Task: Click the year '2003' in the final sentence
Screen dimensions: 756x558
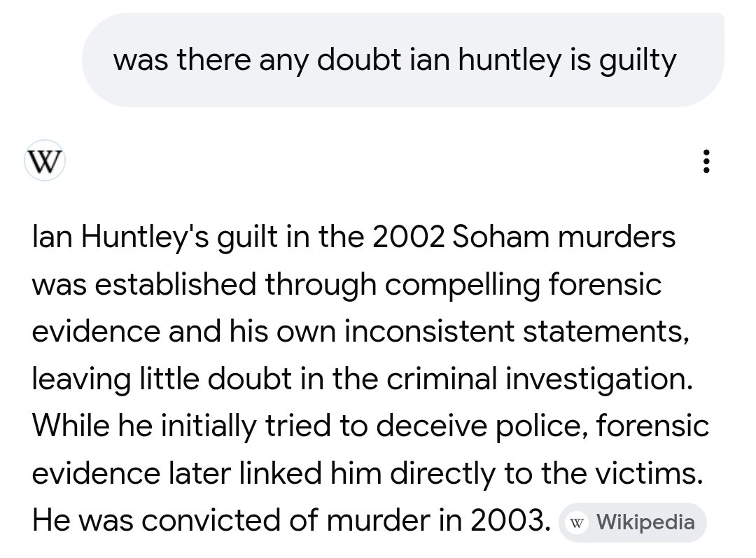Action: pyautogui.click(x=505, y=521)
